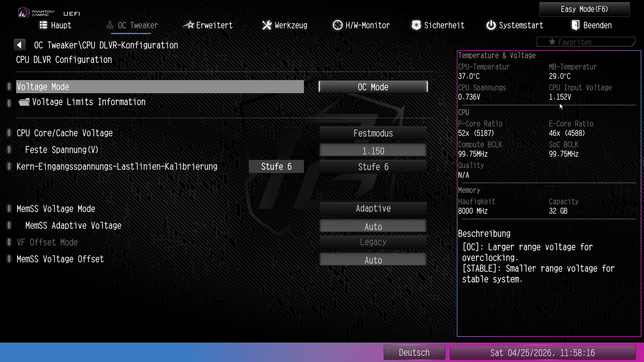Screen dimensions: 644x362
Task: Click the Deutsch language button
Action: point(414,353)
